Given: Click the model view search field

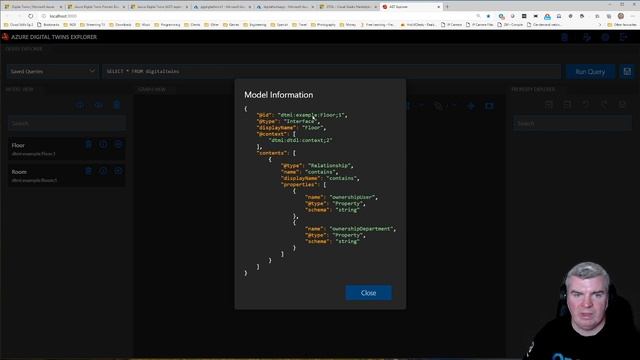Looking at the screenshot, I should [67, 123].
